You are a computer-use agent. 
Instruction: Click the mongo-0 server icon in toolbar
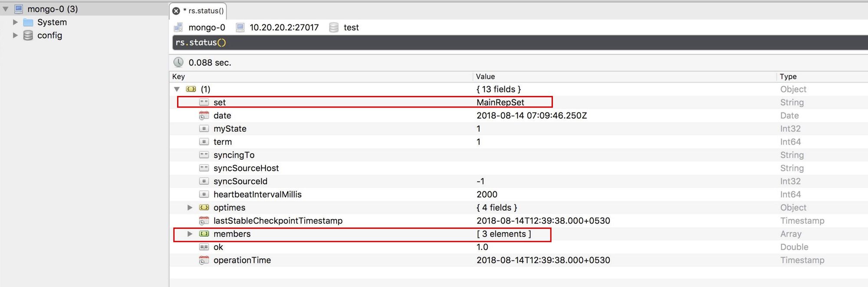[178, 27]
